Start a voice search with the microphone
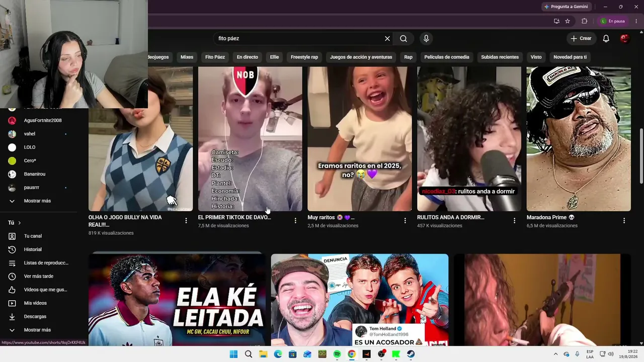 coord(426,39)
